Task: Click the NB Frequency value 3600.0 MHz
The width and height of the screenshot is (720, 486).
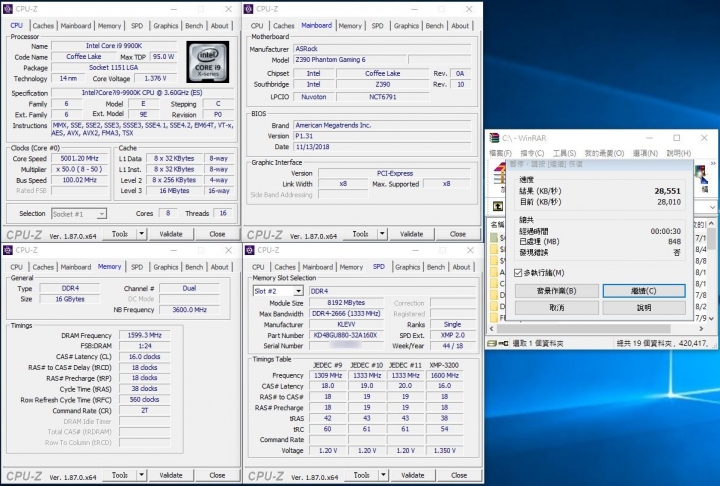Action: pyautogui.click(x=189, y=310)
